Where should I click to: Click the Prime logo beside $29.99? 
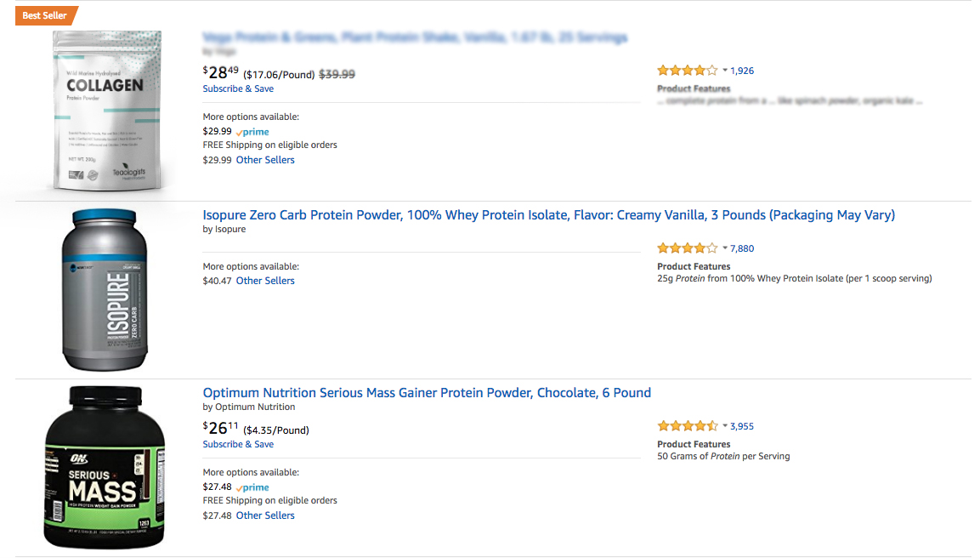coord(253,132)
